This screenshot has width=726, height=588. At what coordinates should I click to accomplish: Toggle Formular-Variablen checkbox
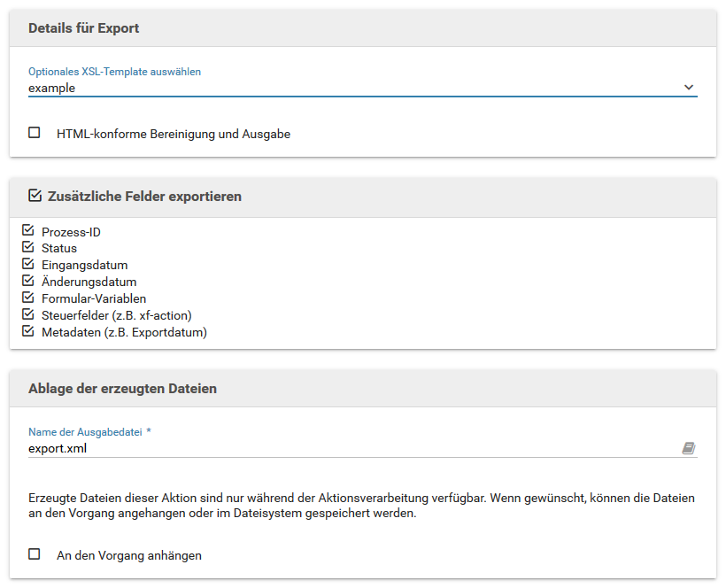27,297
